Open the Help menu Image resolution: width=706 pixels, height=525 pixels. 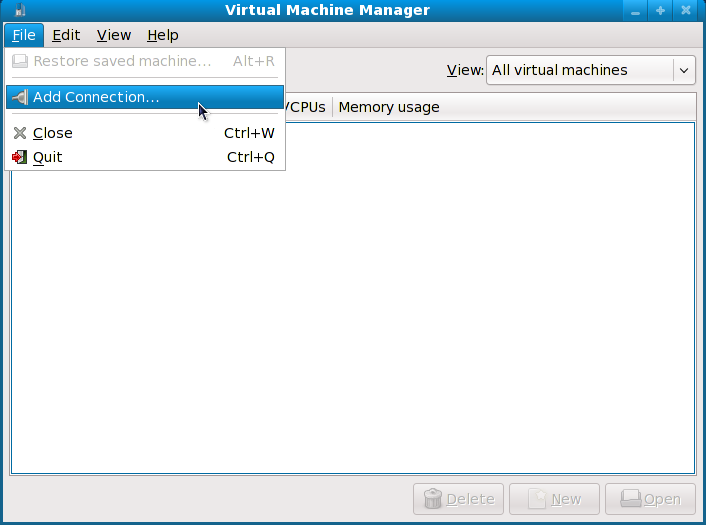[162, 35]
